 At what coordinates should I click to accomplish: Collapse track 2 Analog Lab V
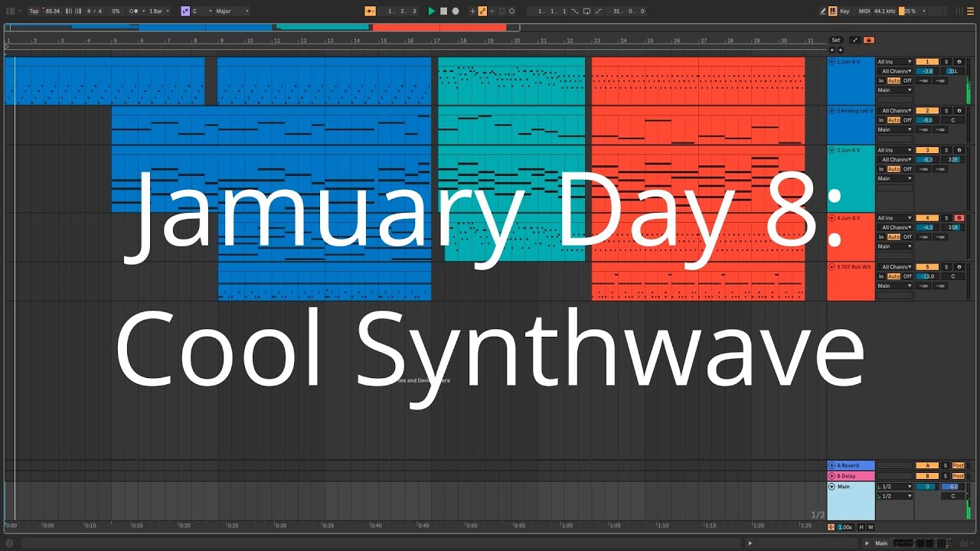coord(832,111)
